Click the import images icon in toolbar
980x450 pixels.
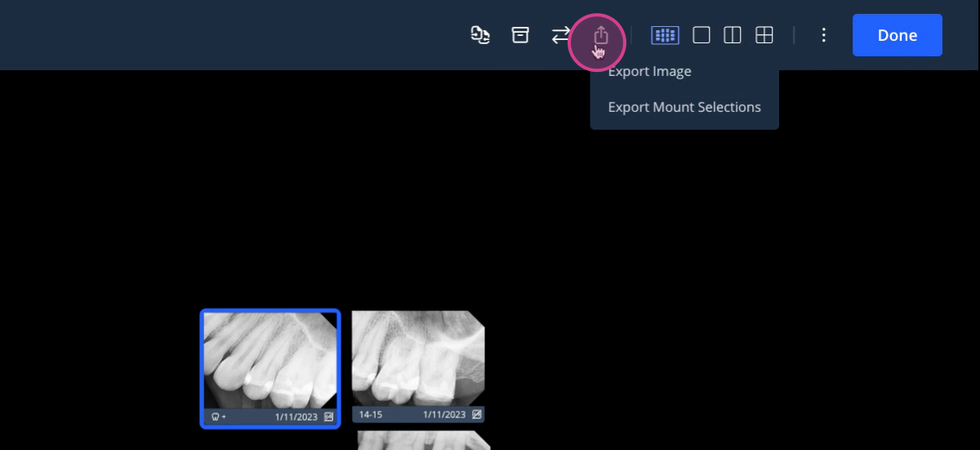tap(480, 35)
